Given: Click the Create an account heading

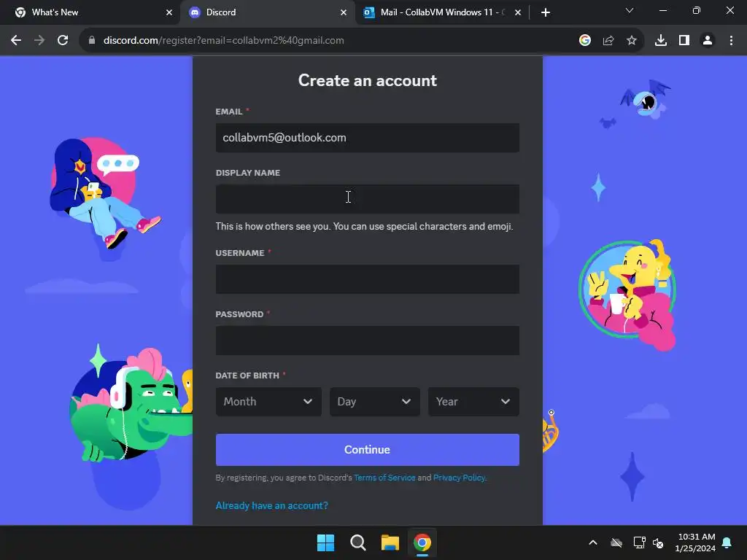Looking at the screenshot, I should tap(368, 80).
